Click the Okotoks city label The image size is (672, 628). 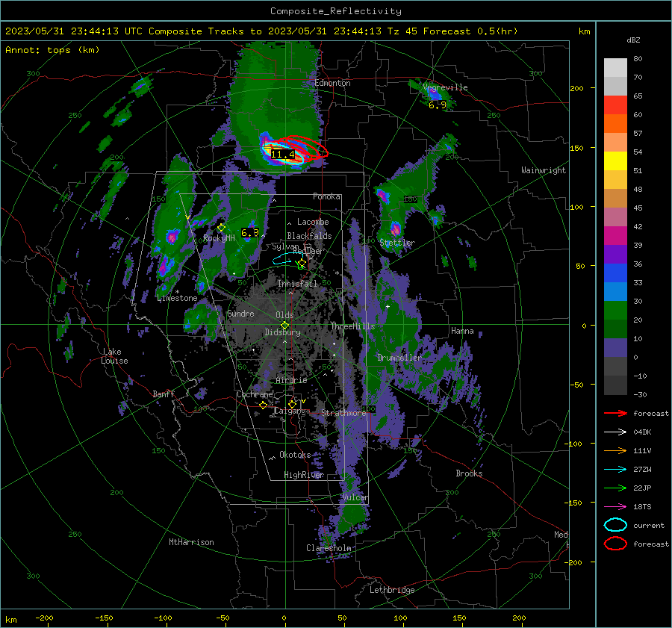click(295, 455)
